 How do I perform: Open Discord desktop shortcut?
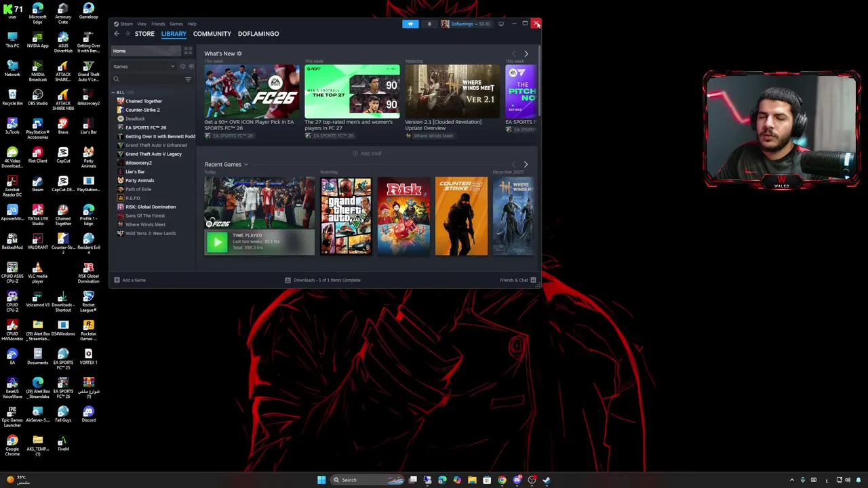(x=88, y=413)
